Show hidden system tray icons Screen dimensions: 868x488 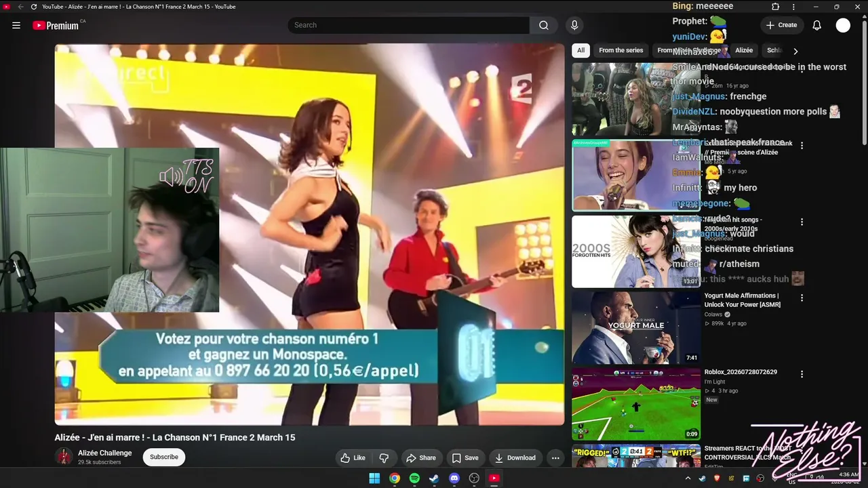688,478
